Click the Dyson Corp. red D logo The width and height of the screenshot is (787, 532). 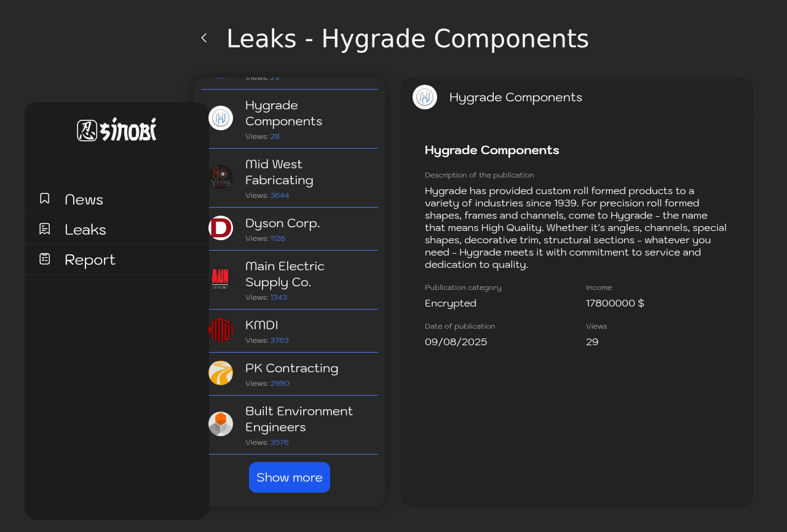click(x=221, y=228)
